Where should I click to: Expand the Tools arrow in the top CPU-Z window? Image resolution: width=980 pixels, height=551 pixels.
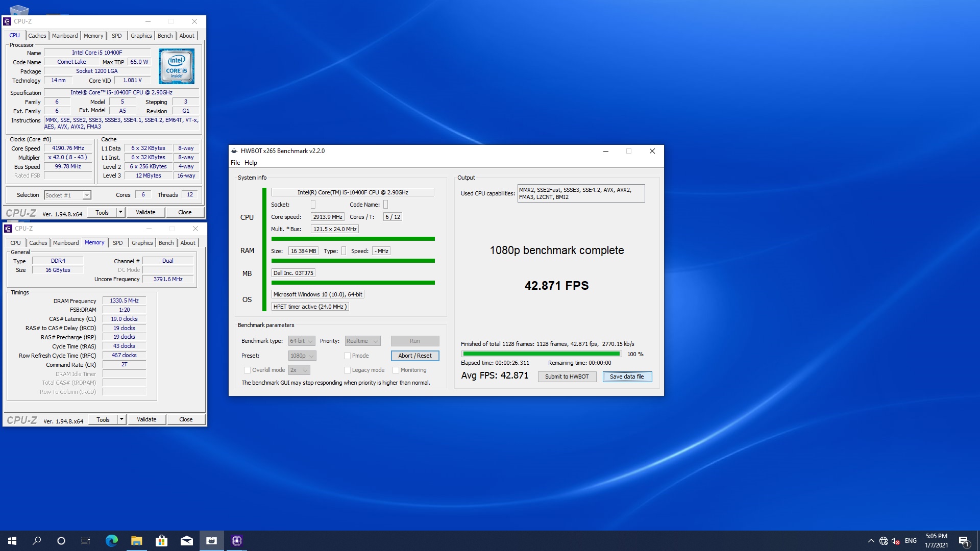[x=120, y=212]
